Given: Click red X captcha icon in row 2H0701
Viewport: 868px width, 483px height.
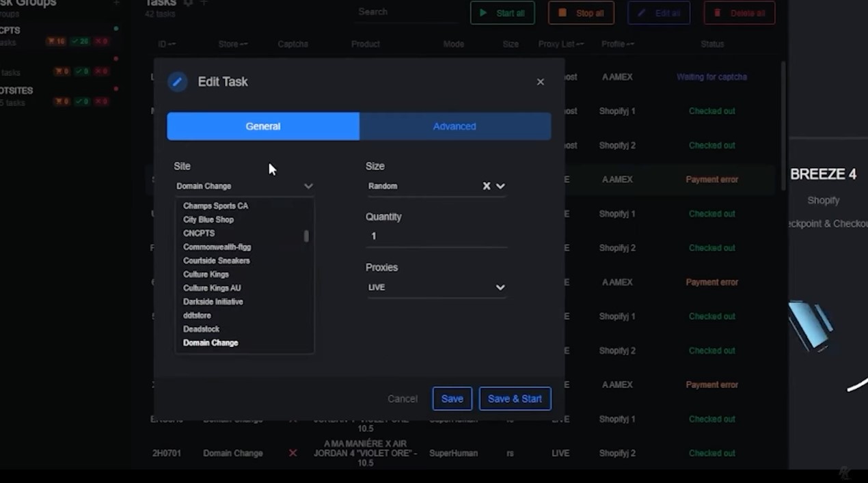Looking at the screenshot, I should pyautogui.click(x=293, y=453).
